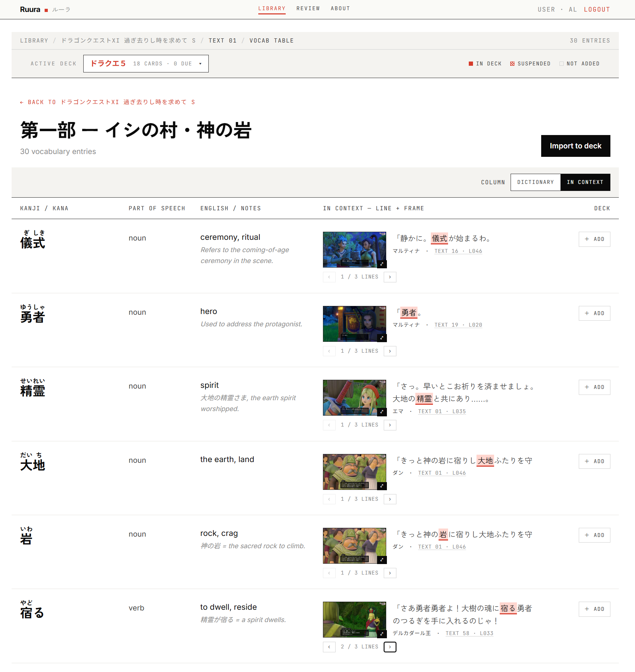635x672 pixels.
Task: Expand the frame thumbnail for 精霊
Action: [382, 412]
